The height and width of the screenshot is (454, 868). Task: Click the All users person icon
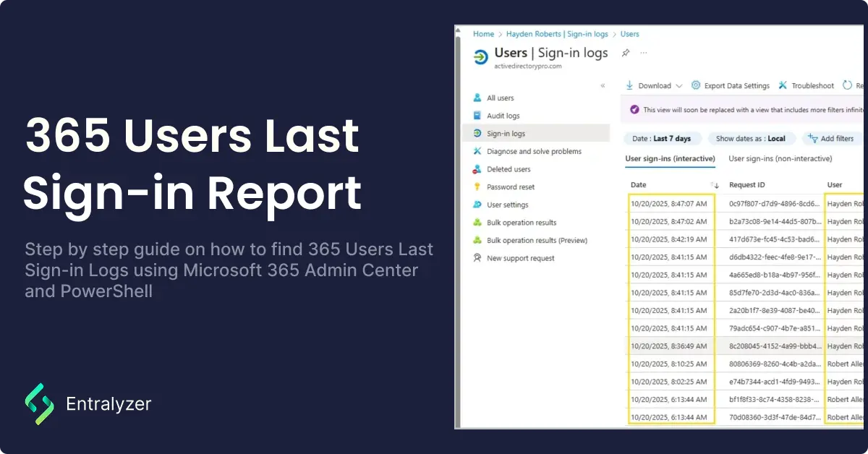477,98
